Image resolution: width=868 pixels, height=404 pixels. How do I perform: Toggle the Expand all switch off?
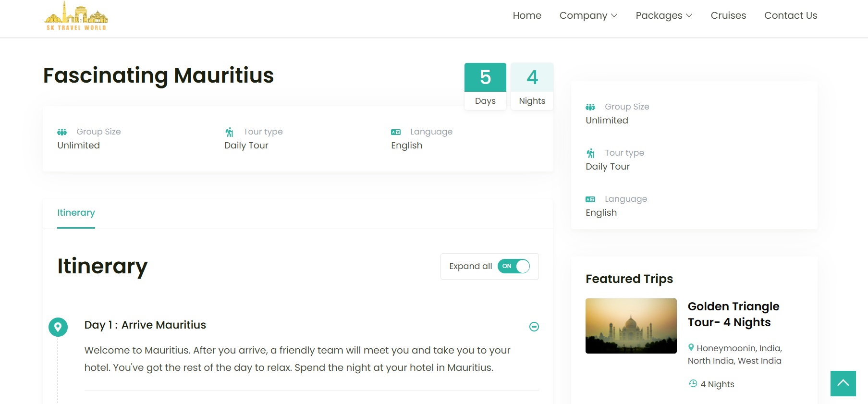pyautogui.click(x=513, y=266)
